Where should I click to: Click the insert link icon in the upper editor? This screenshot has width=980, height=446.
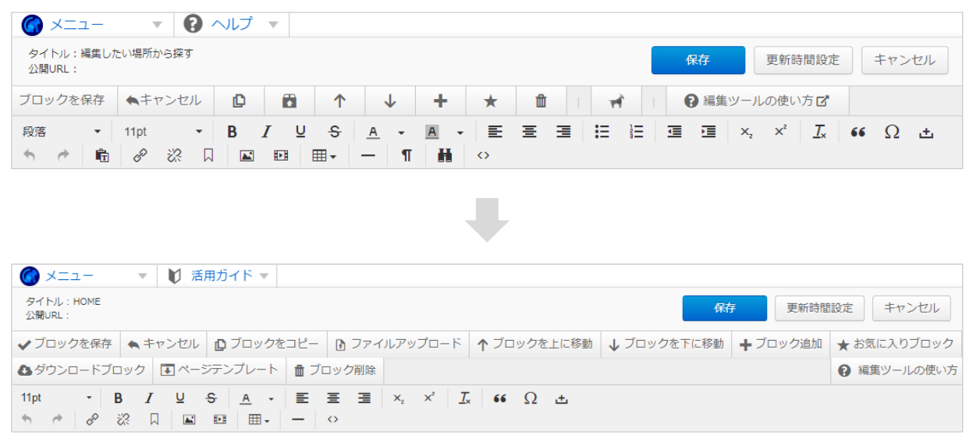[140, 155]
